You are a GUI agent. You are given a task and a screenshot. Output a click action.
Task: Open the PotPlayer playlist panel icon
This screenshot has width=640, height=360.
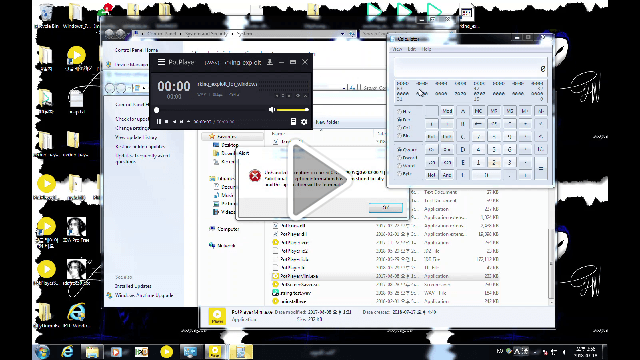pyautogui.click(x=293, y=122)
